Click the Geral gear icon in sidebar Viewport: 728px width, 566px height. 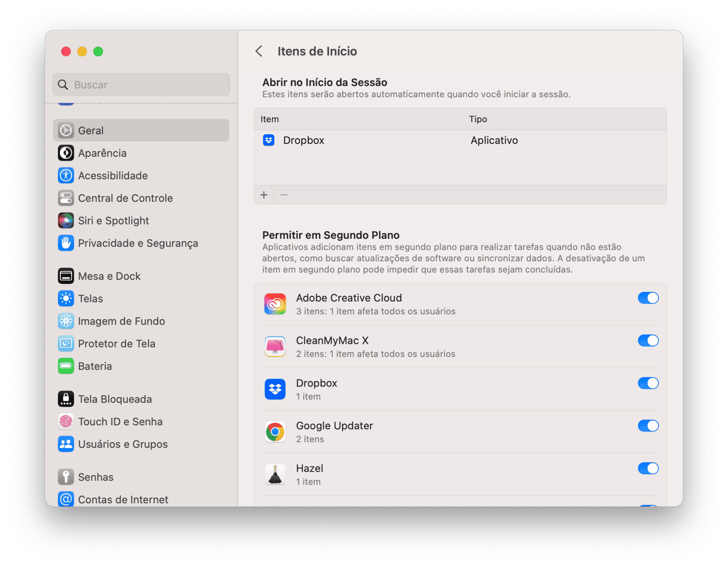[66, 131]
